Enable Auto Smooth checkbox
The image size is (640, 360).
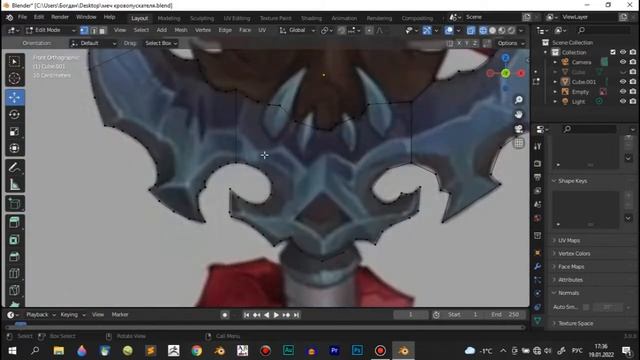(586, 307)
